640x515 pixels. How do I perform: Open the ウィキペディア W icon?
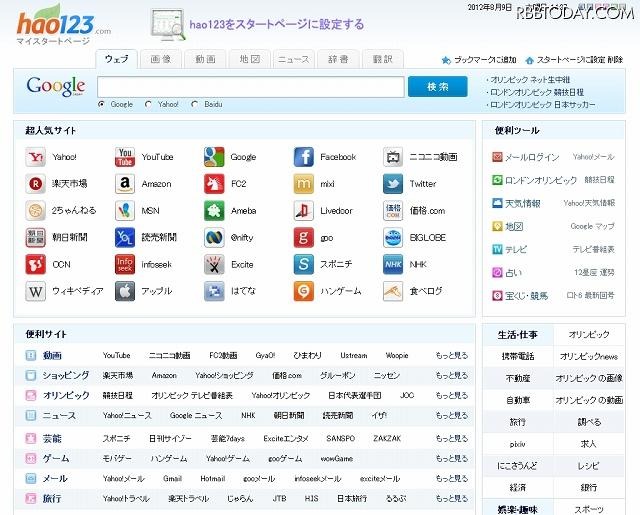[x=36, y=291]
